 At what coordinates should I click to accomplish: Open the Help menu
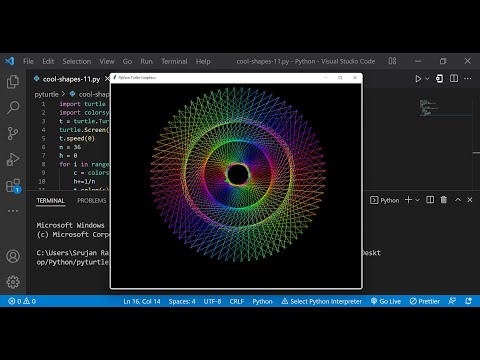[203, 61]
